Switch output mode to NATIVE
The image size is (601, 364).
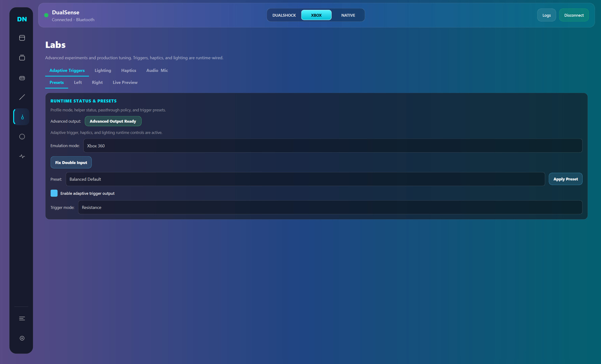coord(348,15)
